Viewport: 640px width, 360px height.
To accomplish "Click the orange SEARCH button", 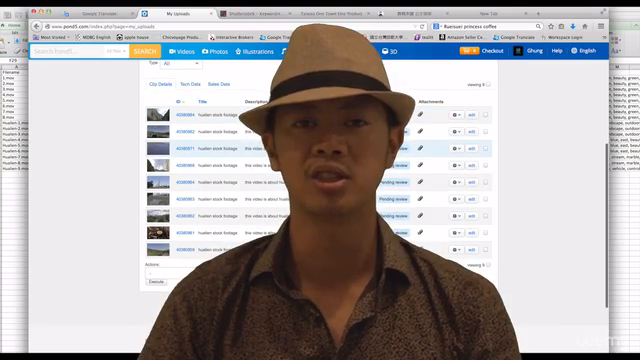I will (145, 51).
